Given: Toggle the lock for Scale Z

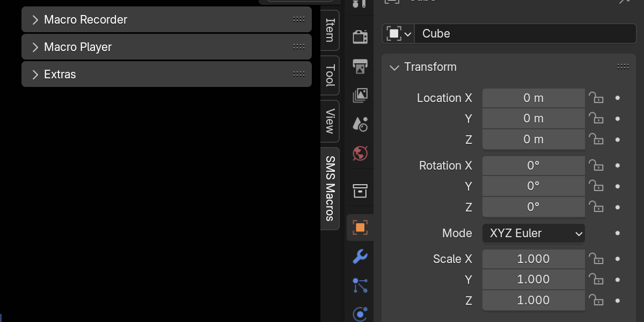Looking at the screenshot, I should [x=596, y=301].
